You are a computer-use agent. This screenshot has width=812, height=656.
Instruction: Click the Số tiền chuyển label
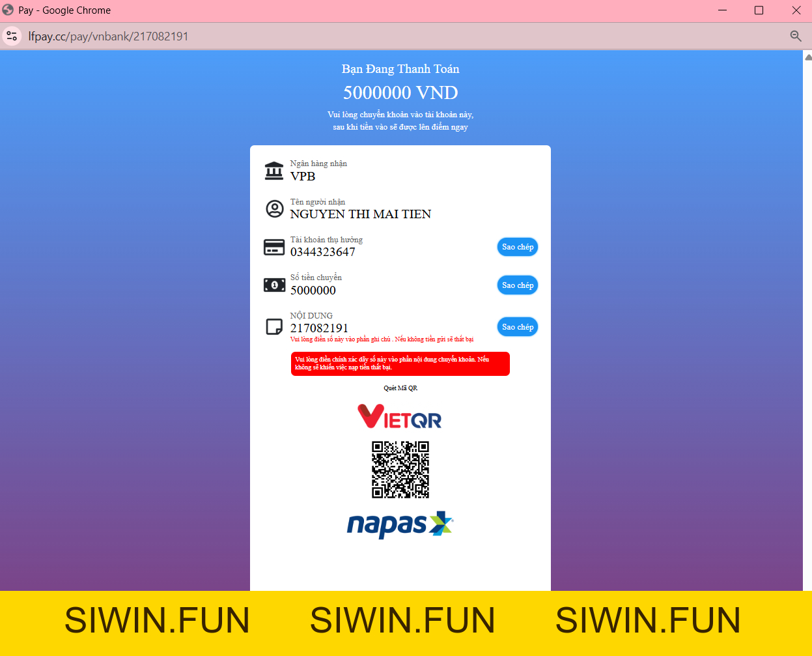(x=316, y=278)
